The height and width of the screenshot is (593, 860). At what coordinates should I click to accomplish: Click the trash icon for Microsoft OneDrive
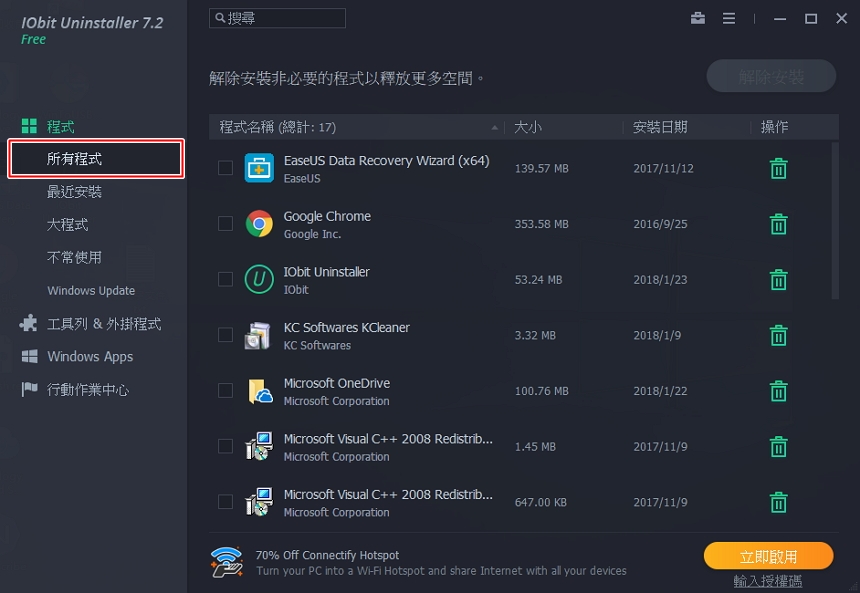[778, 391]
